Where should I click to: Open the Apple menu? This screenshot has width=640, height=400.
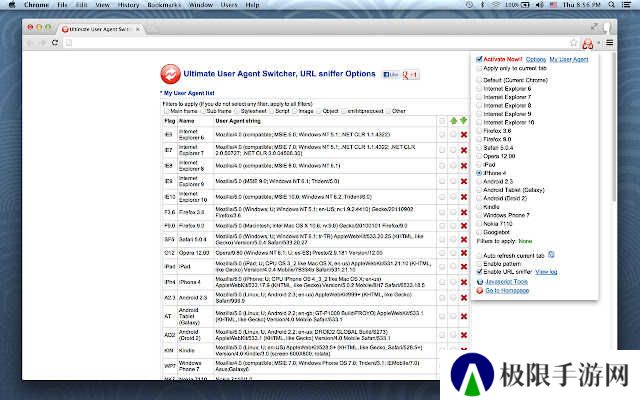tap(12, 5)
